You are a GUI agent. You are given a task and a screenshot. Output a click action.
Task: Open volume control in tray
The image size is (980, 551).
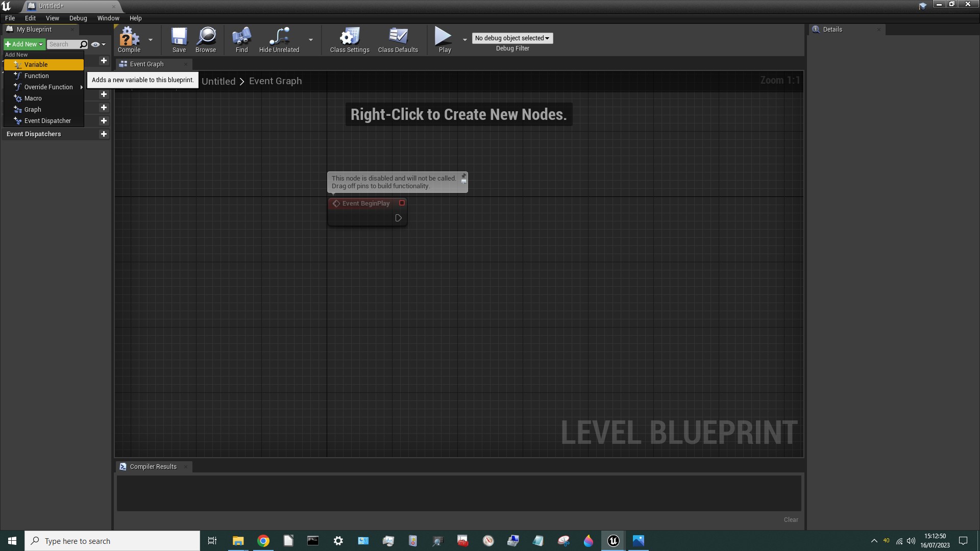[911, 541]
